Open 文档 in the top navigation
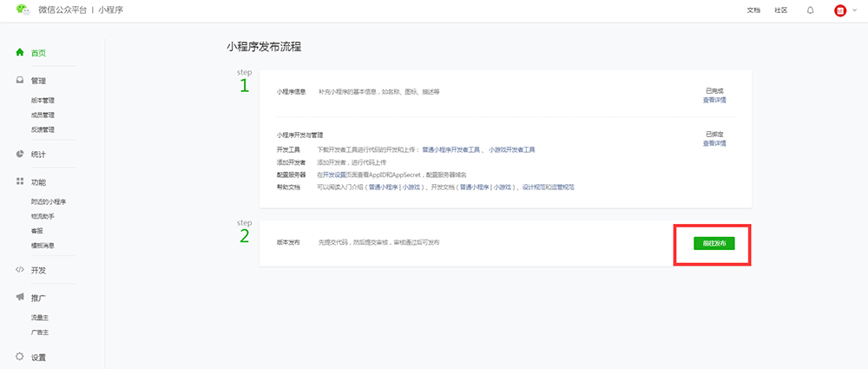This screenshot has width=868, height=369. pyautogui.click(x=753, y=10)
